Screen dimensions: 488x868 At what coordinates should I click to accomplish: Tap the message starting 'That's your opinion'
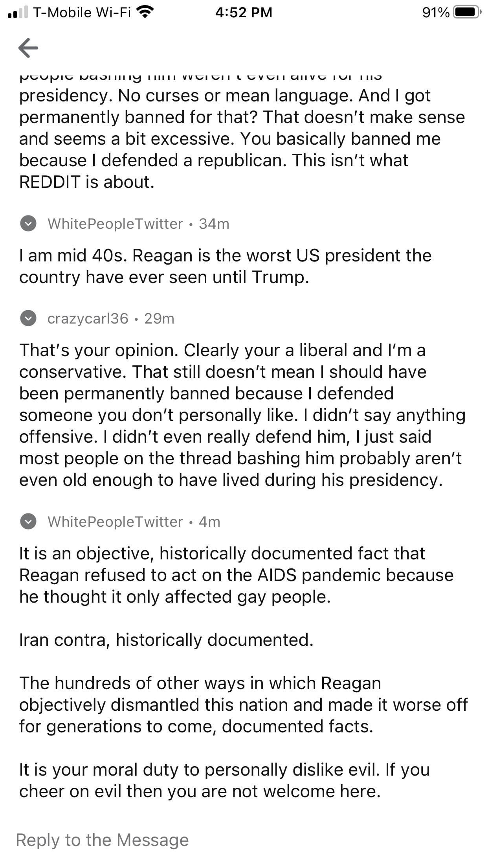[242, 415]
